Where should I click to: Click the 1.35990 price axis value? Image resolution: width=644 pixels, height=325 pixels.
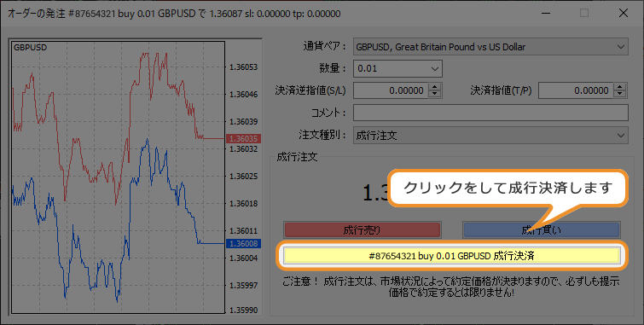point(244,310)
